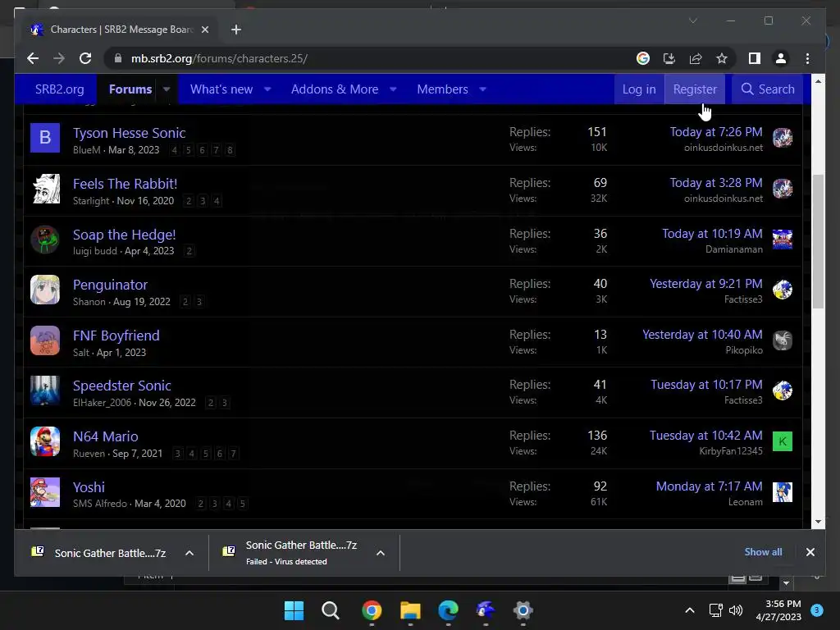Open the Penguinator thread

[110, 285]
